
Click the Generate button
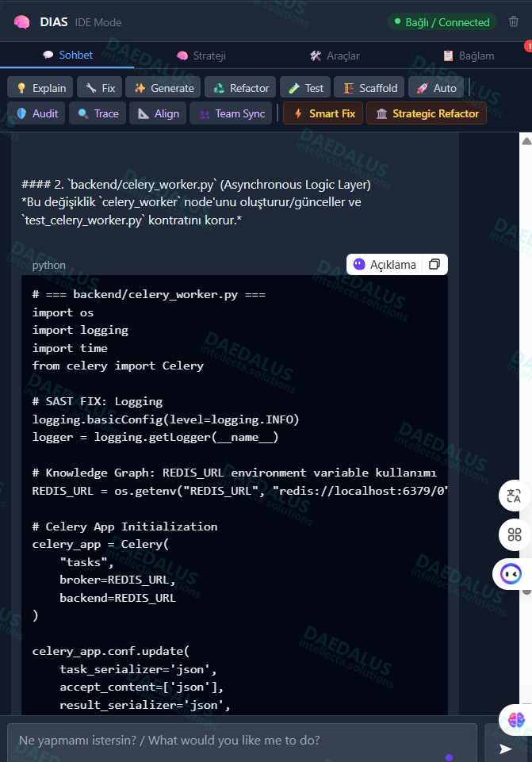click(163, 88)
